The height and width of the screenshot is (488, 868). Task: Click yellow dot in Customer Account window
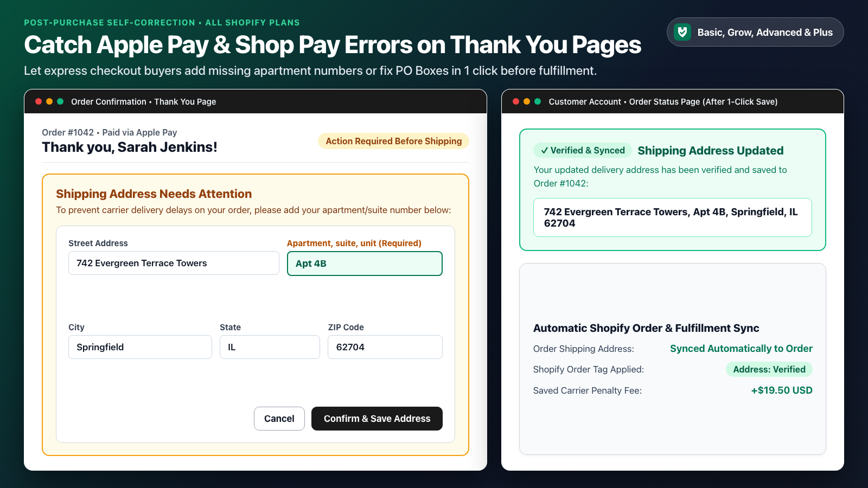[x=527, y=101]
